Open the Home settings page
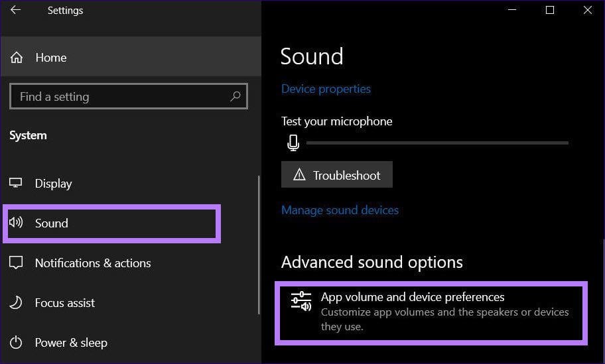Viewport: 605px width, 364px height. (x=131, y=58)
